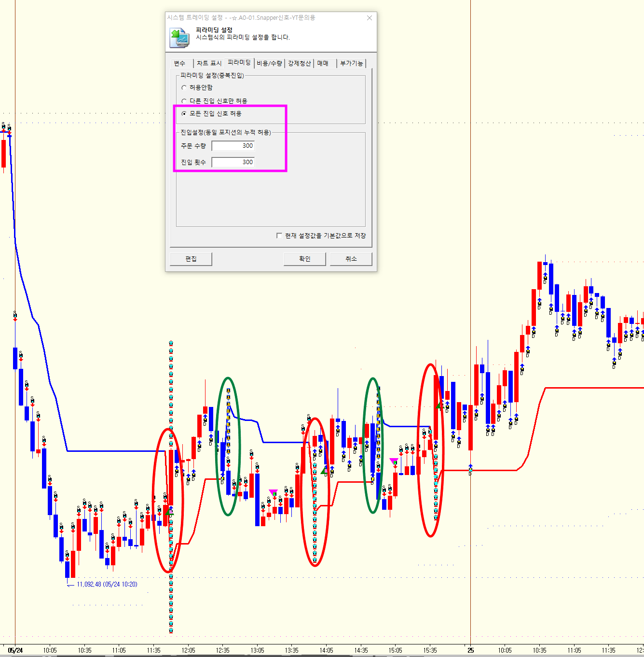Select 모든 진입 신호 허용 radio button
The width and height of the screenshot is (644, 657).
click(184, 113)
